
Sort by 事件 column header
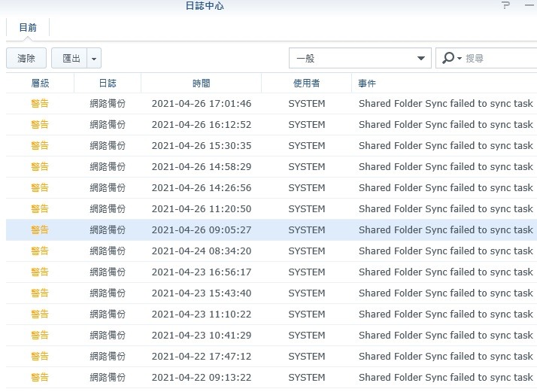444,83
